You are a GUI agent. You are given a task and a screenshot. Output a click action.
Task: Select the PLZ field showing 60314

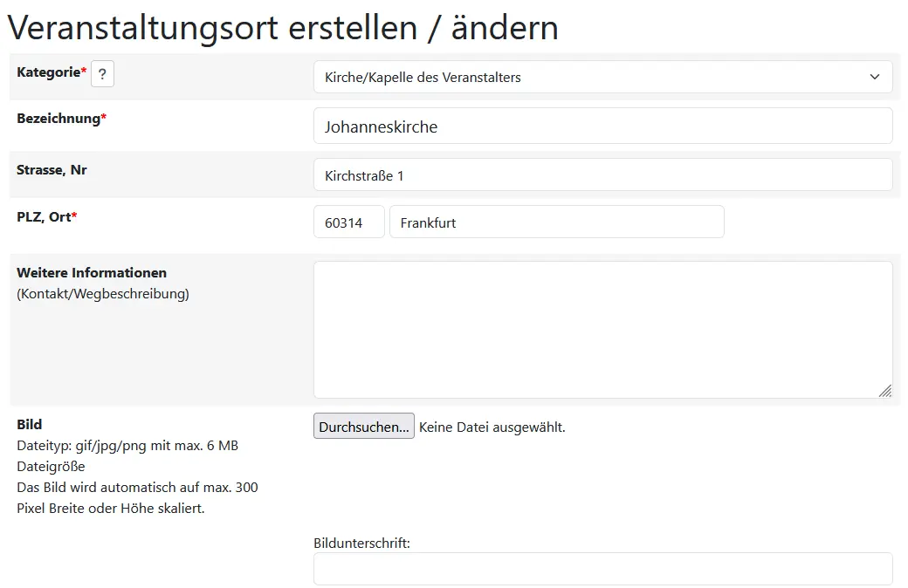[348, 222]
